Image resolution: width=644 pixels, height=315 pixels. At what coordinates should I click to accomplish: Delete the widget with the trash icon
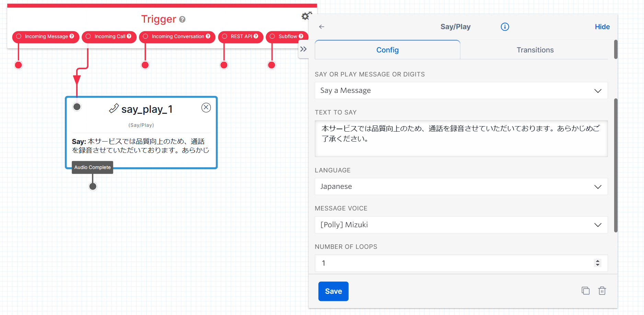602,291
